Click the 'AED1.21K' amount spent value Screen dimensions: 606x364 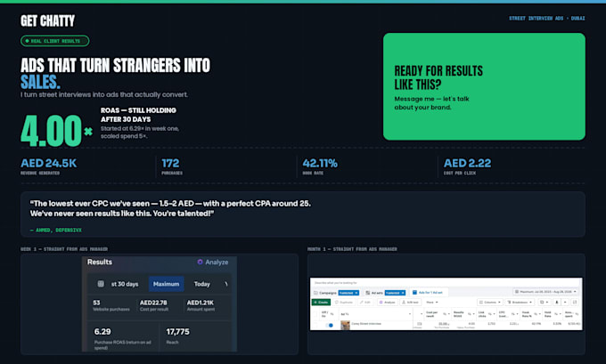click(201, 303)
